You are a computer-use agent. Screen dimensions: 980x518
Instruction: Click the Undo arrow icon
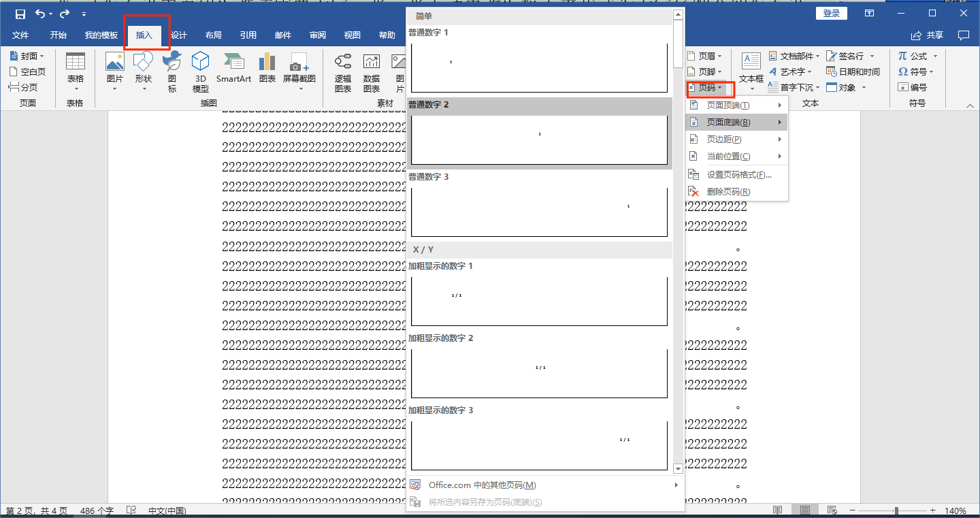[40, 14]
